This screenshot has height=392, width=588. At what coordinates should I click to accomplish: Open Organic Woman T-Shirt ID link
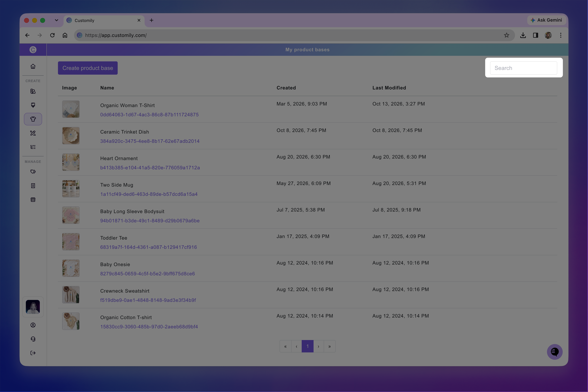[149, 115]
